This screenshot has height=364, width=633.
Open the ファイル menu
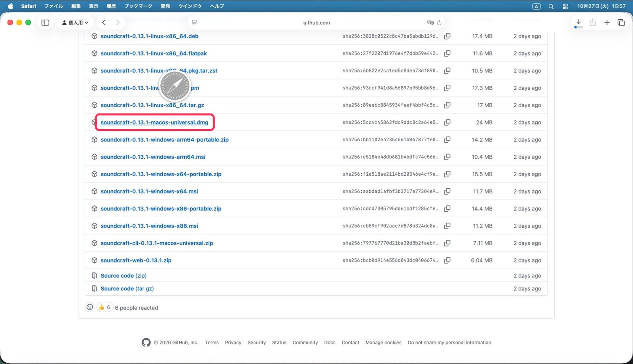click(x=53, y=6)
